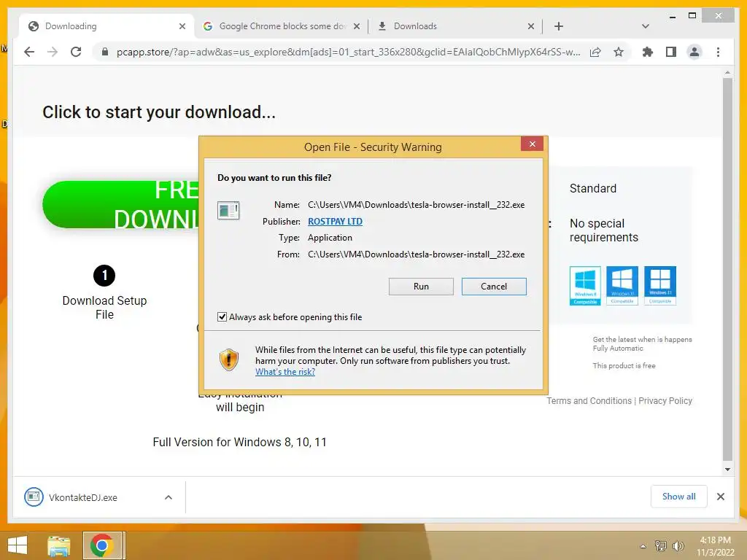Uncheck Always ask before opening this file
The width and height of the screenshot is (747, 560).
(222, 316)
